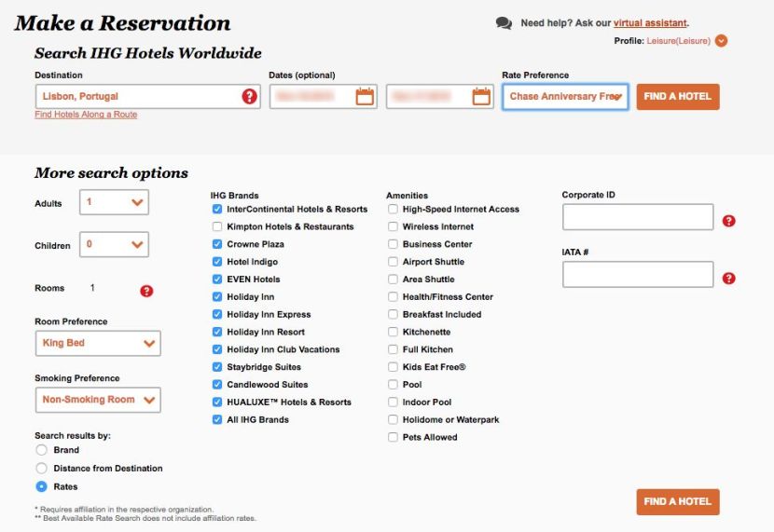Open the Adults count dropdown
The image size is (774, 532).
(x=114, y=202)
